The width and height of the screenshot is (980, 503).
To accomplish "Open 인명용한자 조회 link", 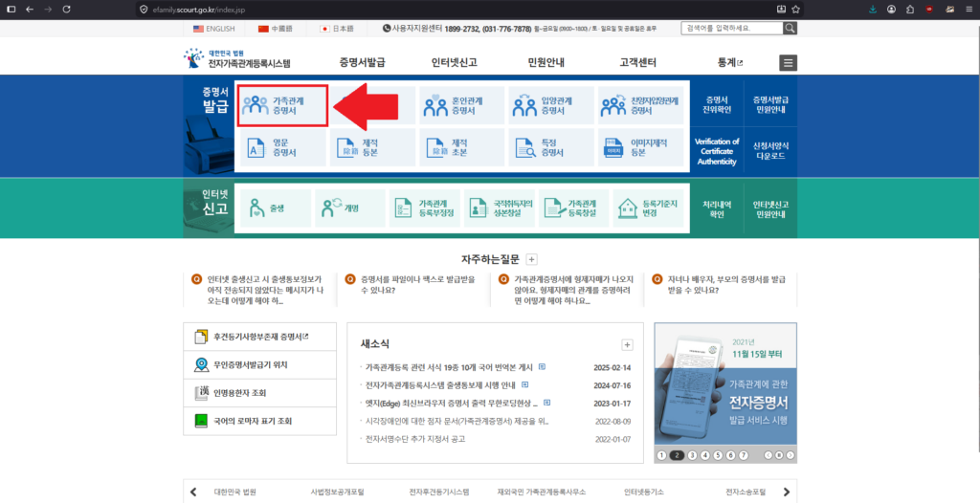I will (260, 393).
